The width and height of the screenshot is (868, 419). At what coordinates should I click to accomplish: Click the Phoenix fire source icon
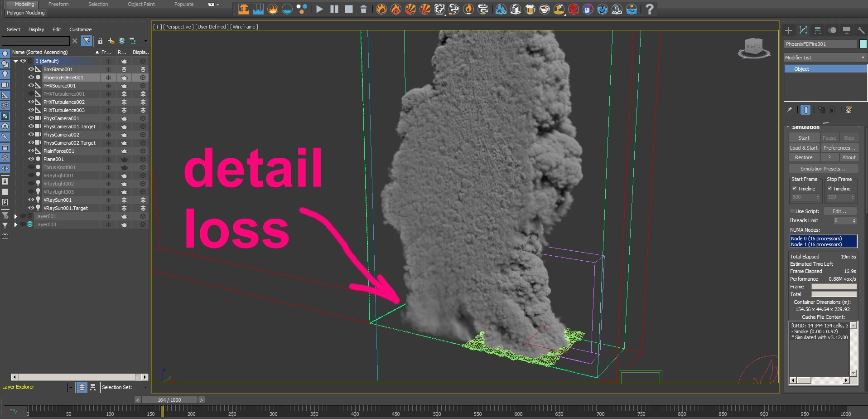tap(273, 9)
